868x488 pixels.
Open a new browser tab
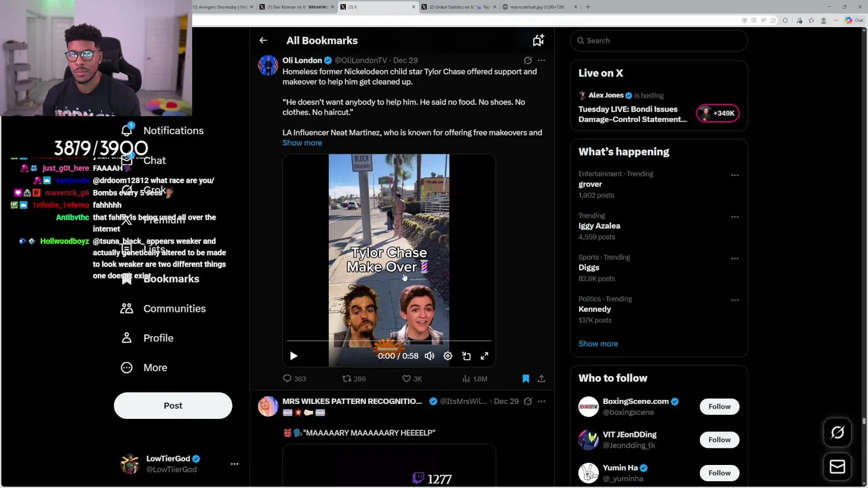(588, 7)
